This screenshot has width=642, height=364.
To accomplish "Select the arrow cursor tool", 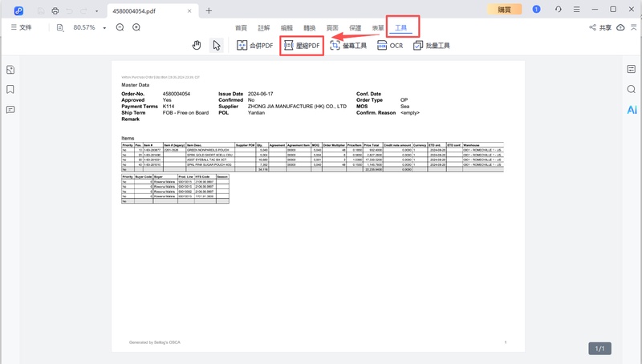I will tap(217, 46).
